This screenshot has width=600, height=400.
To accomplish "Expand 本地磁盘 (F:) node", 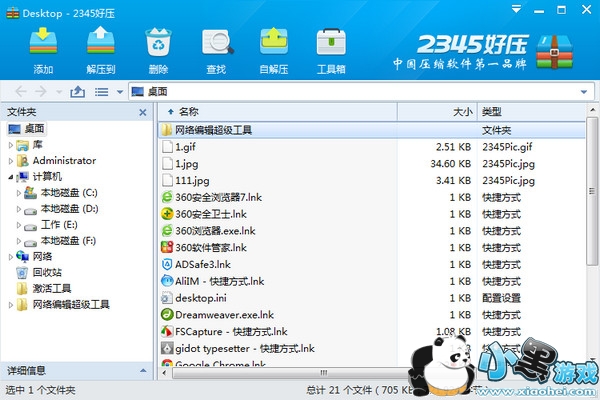I will click(18, 241).
